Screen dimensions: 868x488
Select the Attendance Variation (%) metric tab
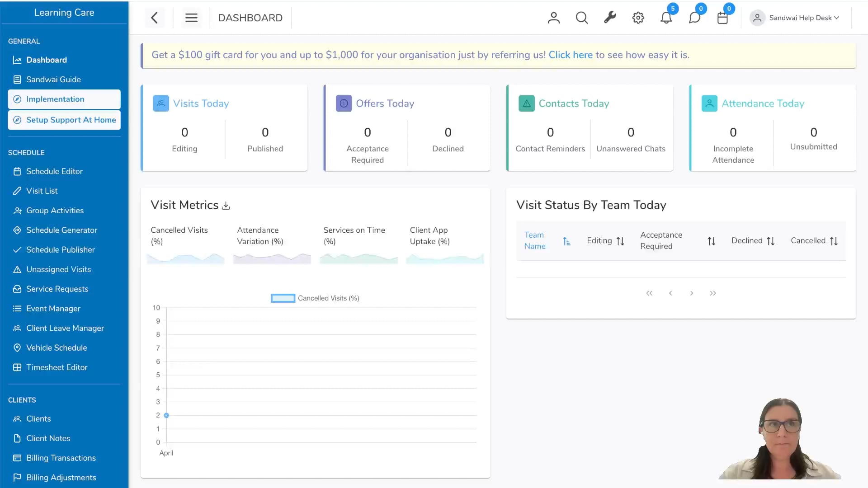(272, 244)
